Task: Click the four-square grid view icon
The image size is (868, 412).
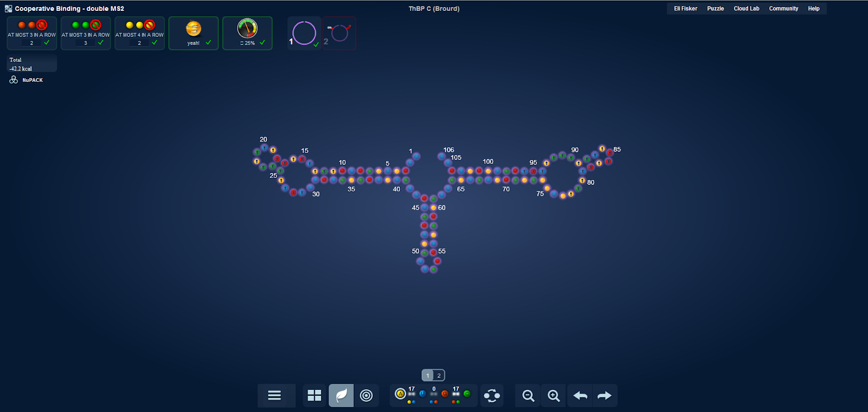Action: point(315,396)
